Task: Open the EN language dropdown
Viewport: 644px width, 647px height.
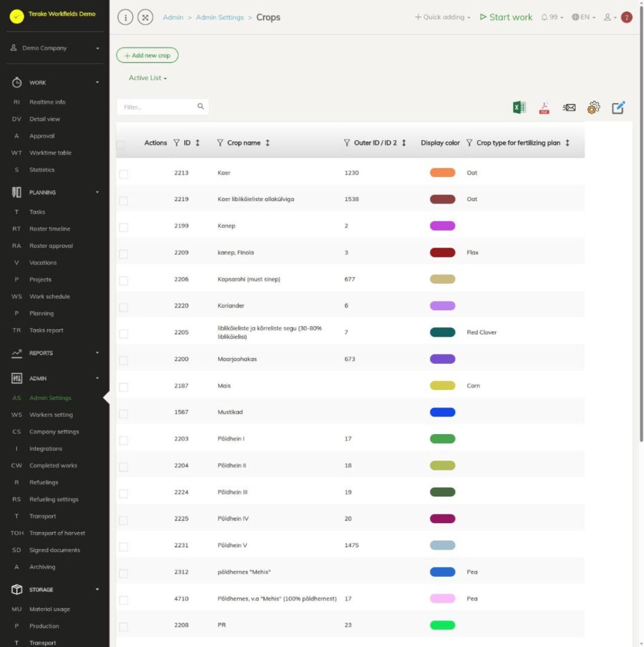Action: (x=583, y=17)
